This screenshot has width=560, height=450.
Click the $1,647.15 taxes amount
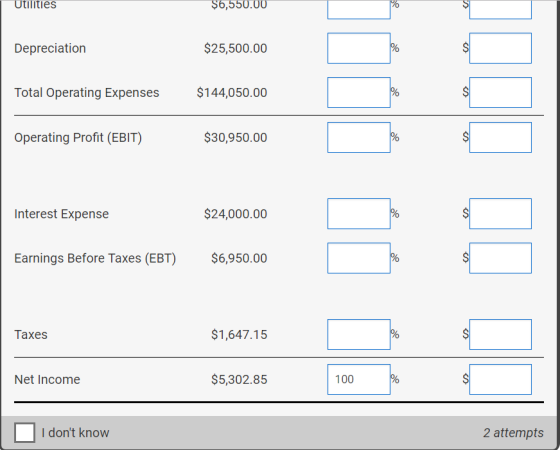(239, 335)
